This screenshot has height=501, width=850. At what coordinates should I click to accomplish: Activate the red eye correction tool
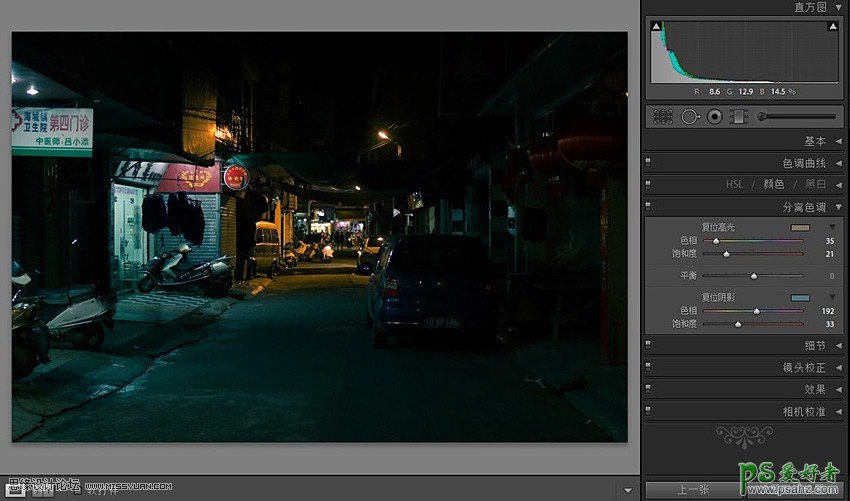714,117
